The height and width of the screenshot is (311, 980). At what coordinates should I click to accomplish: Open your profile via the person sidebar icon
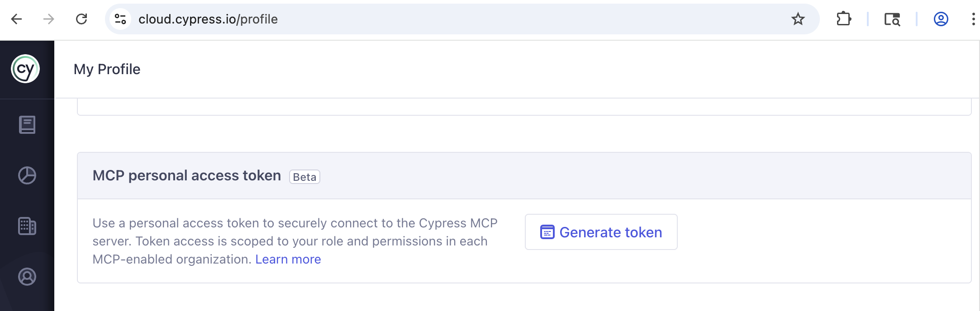[x=27, y=277]
